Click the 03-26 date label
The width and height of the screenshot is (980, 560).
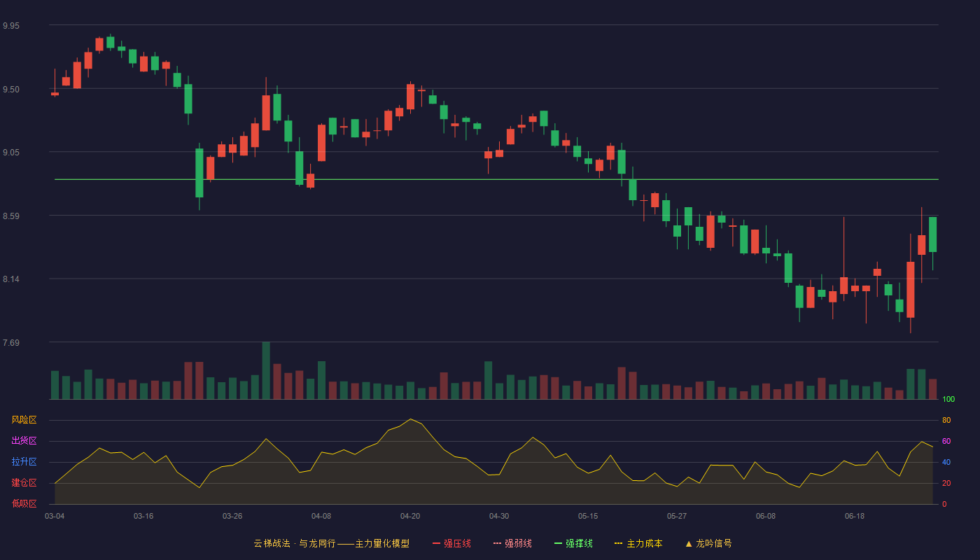232,516
